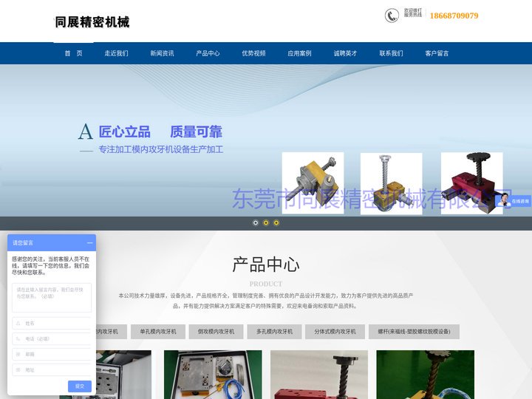Click the 电话 phone input field

point(52,338)
